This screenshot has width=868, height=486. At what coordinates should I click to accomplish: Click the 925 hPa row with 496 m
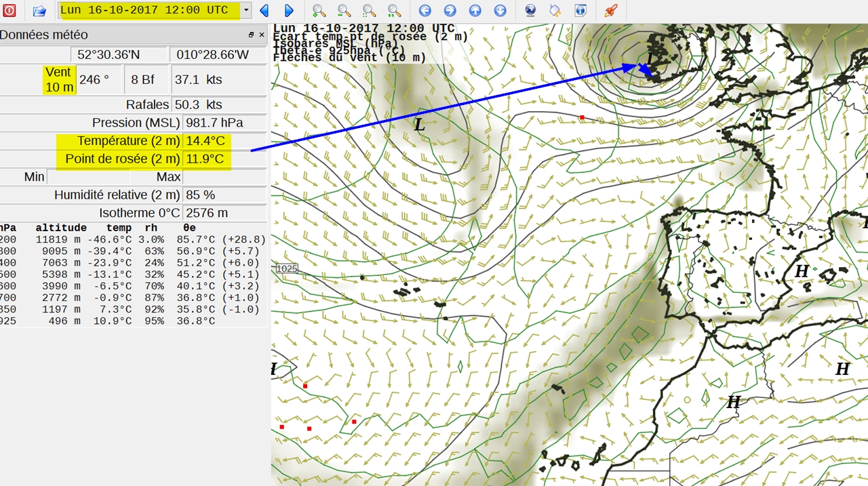[x=133, y=321]
